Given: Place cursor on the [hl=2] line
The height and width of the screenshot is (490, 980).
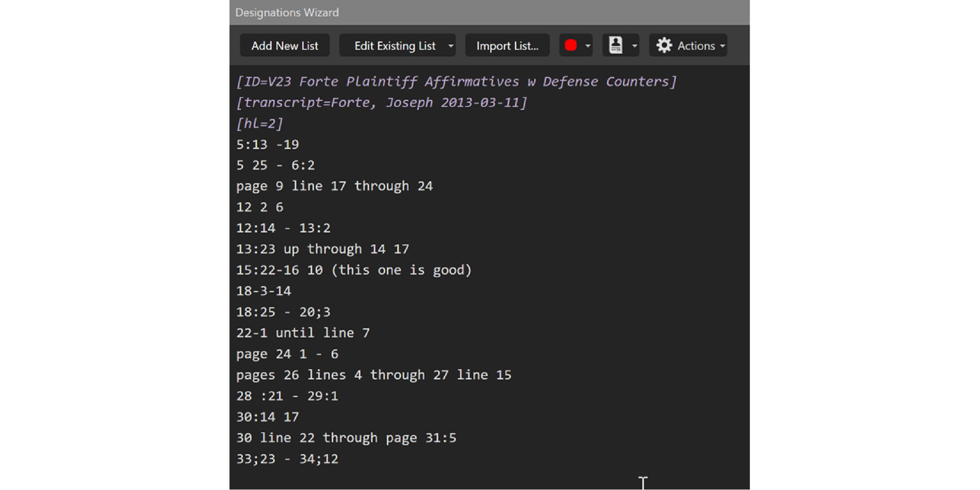Looking at the screenshot, I should click(x=260, y=124).
